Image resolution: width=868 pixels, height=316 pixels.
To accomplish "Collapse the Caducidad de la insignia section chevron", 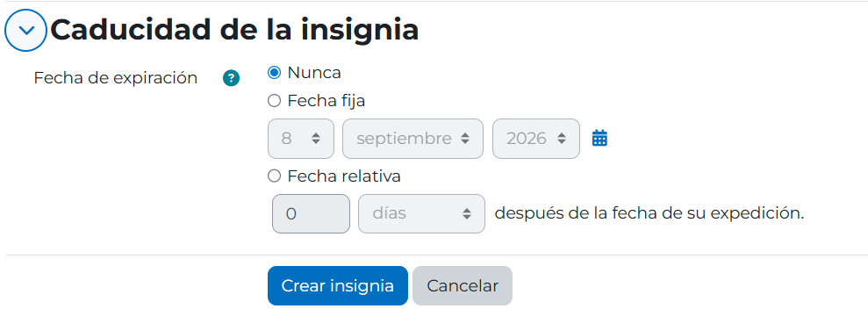I will (26, 30).
